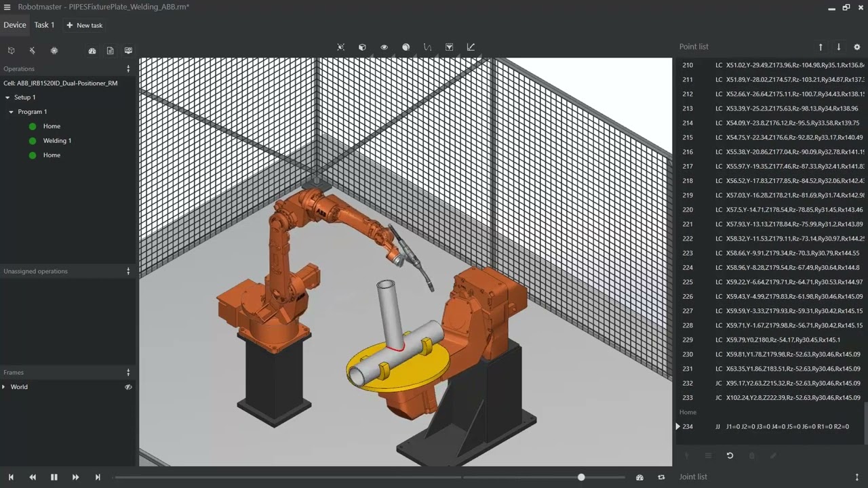This screenshot has width=868, height=488.
Task: Open the filter icon above the viewport
Action: click(449, 47)
